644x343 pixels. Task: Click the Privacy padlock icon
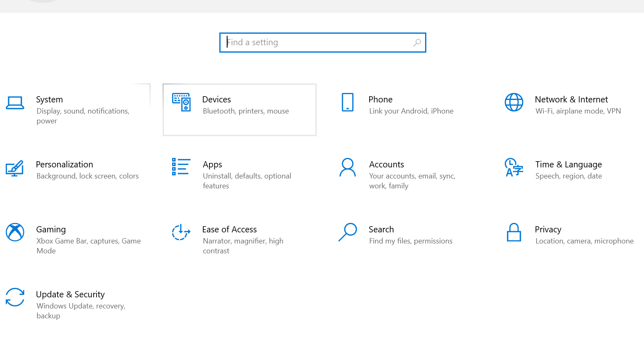(514, 232)
